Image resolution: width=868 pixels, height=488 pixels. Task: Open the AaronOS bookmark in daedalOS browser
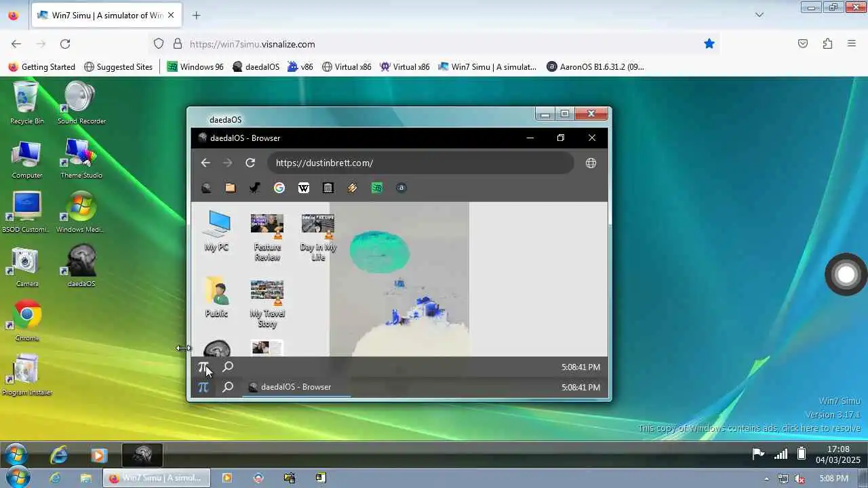pos(401,188)
